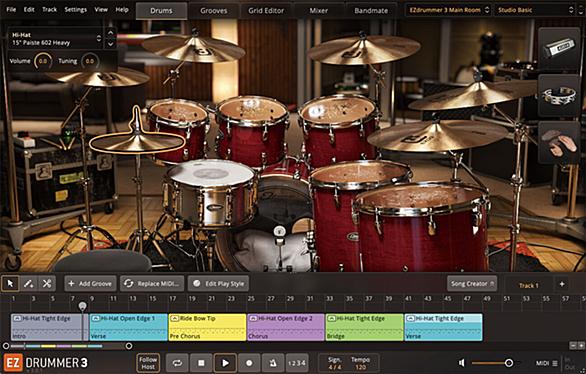
Task: Toggle loop playback
Action: (x=177, y=363)
